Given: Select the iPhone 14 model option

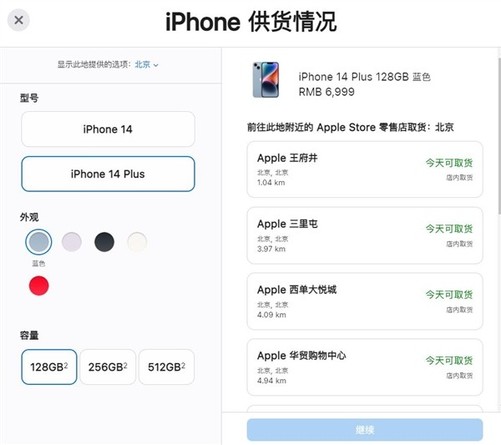Looking at the screenshot, I should (108, 129).
